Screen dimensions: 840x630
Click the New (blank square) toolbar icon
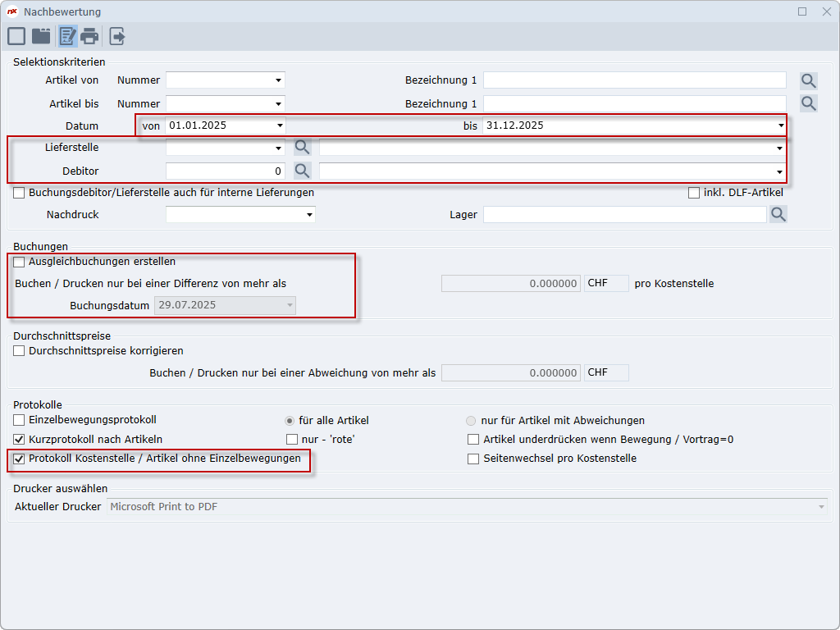tap(16, 36)
